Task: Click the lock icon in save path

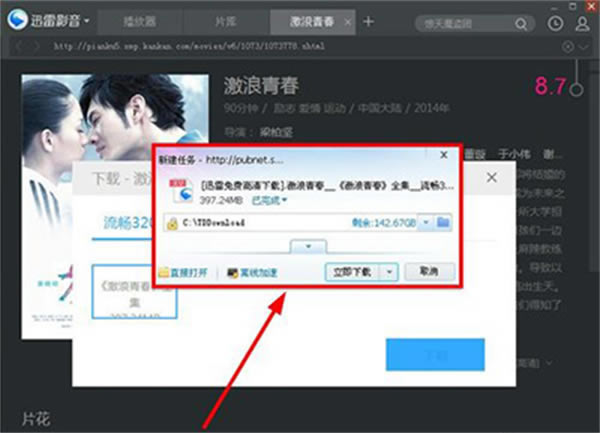Action: 172,223
